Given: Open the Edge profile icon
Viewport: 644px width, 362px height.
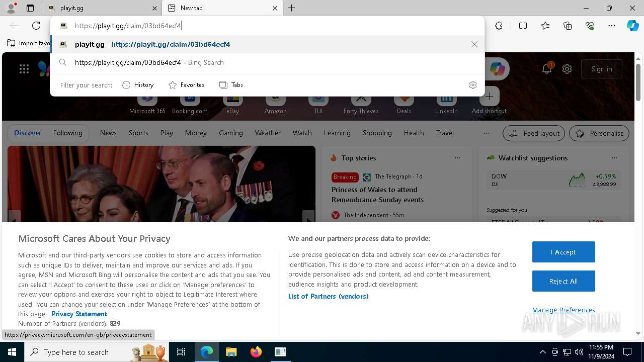Looking at the screenshot, I should tap(11, 8).
